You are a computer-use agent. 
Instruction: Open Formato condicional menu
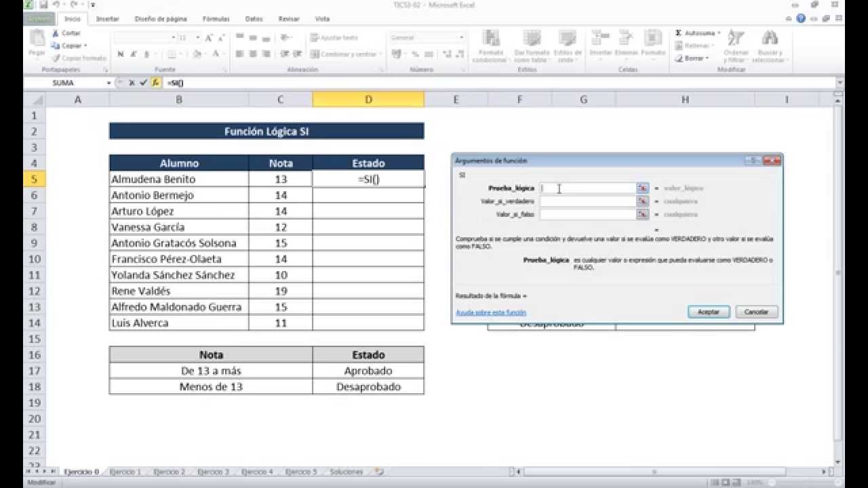(490, 47)
